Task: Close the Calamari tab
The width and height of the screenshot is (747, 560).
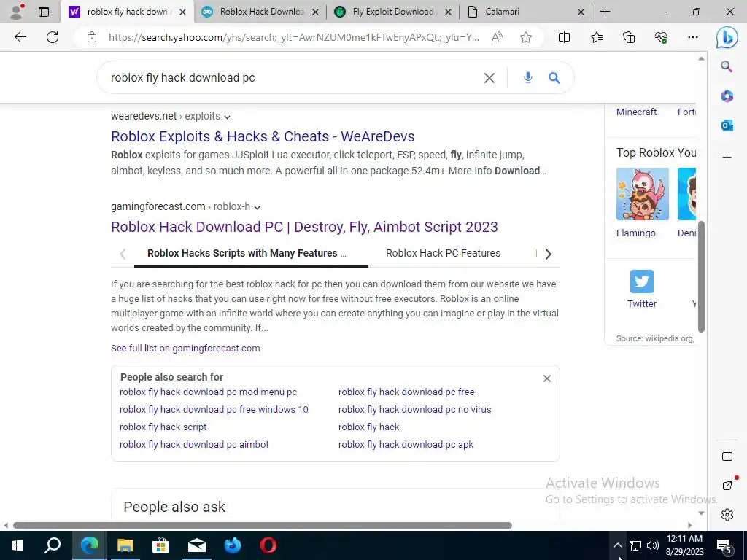Action: (x=581, y=12)
